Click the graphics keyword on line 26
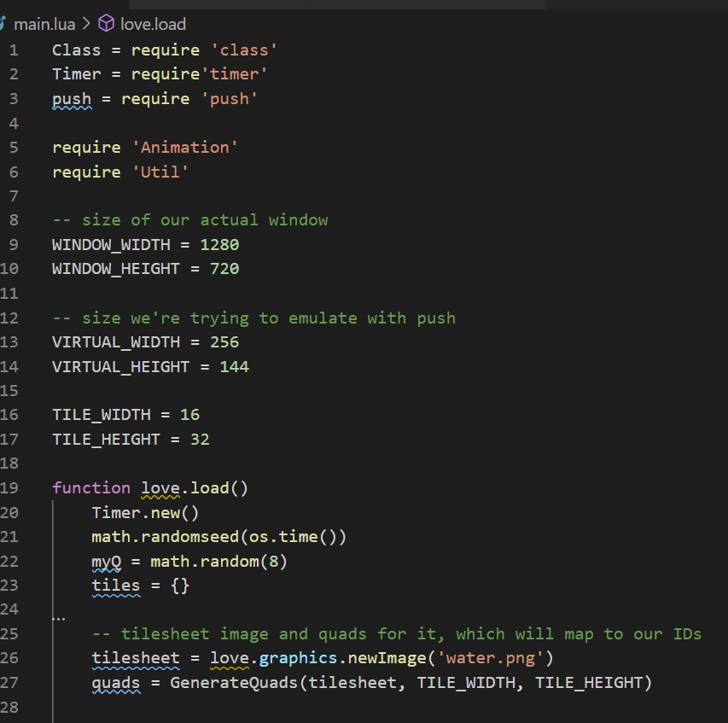The height and width of the screenshot is (723, 728). pos(298,659)
